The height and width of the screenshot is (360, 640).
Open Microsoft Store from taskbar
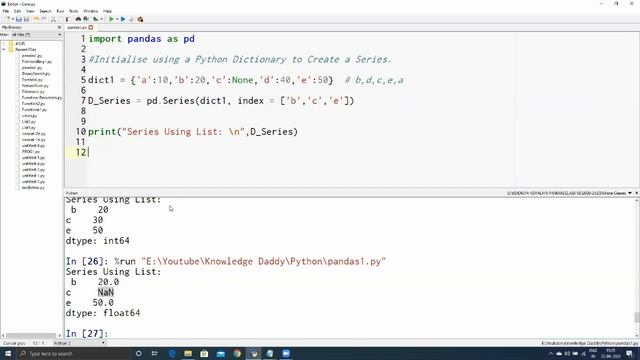pos(204,353)
